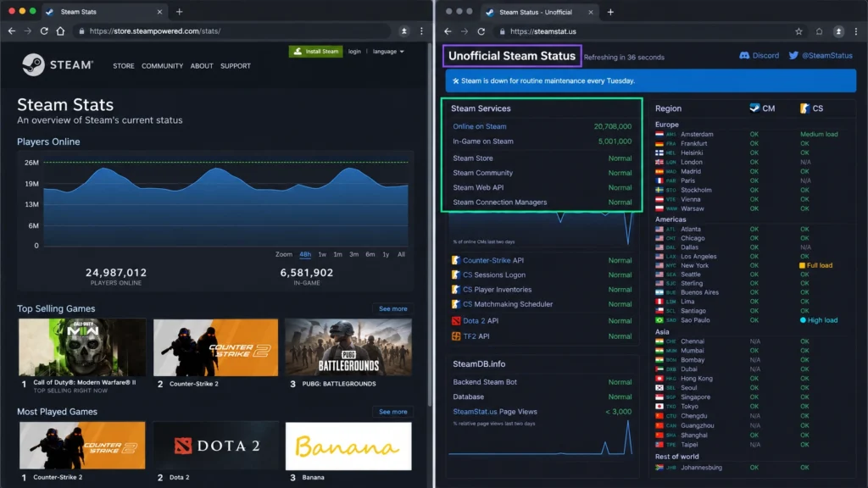Click the Online on Steam link
The width and height of the screenshot is (868, 488).
coord(480,126)
